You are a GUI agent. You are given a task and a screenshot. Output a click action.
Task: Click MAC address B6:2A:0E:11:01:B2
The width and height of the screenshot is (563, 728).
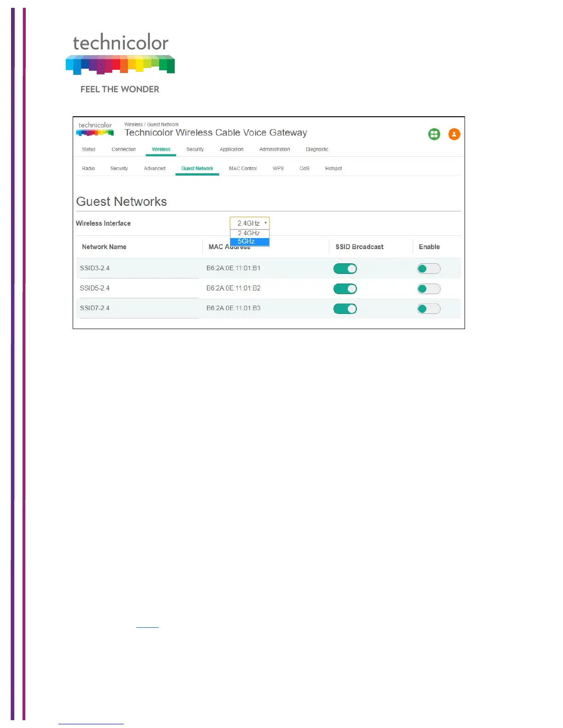[x=233, y=288]
